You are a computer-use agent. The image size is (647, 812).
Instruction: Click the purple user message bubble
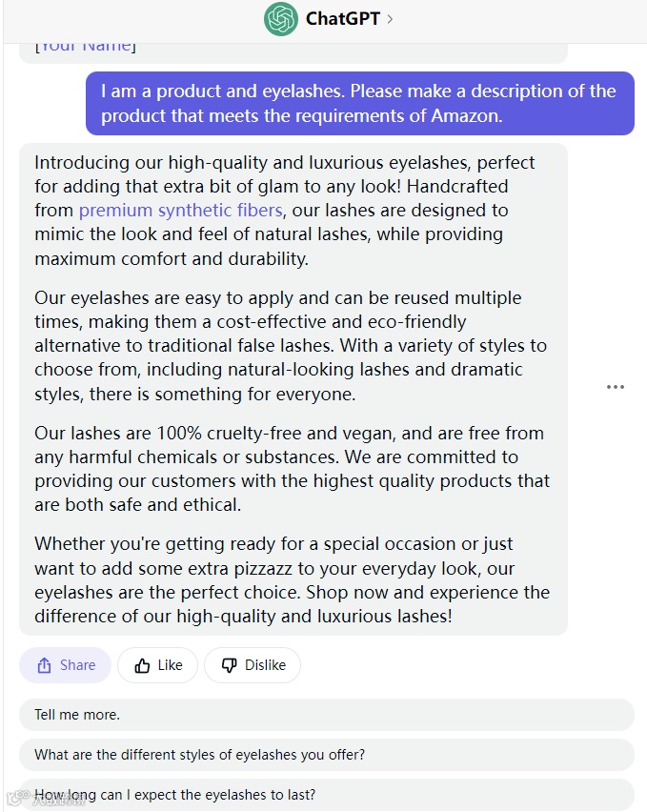pos(360,104)
